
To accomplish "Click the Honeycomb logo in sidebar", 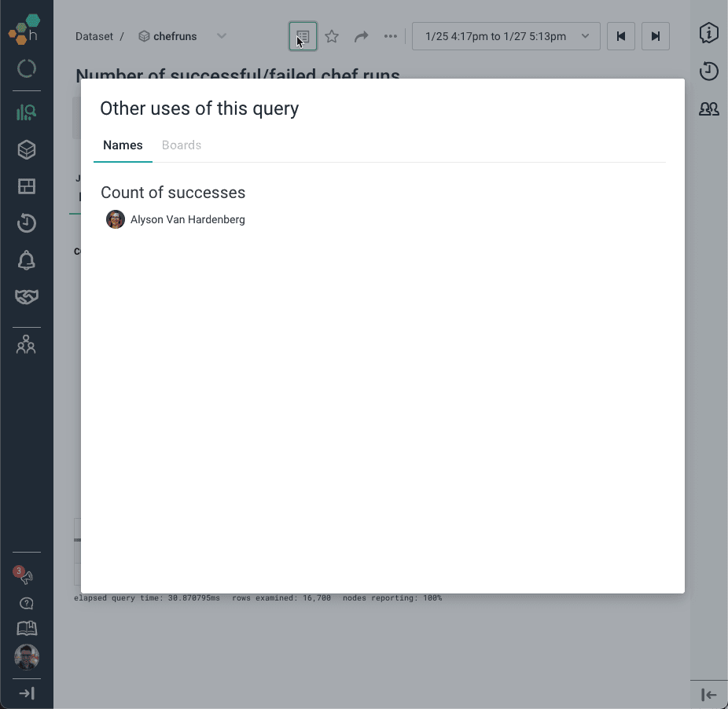I will (24, 28).
